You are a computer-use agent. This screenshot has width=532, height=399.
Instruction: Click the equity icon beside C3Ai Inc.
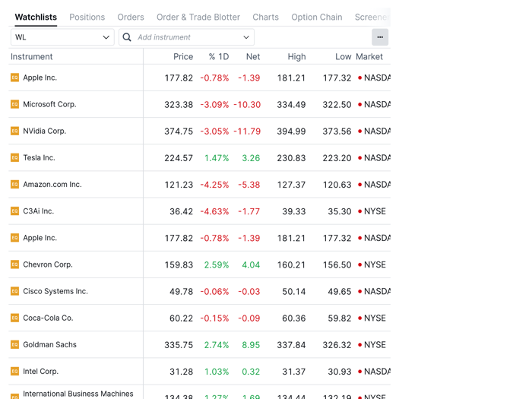point(14,211)
